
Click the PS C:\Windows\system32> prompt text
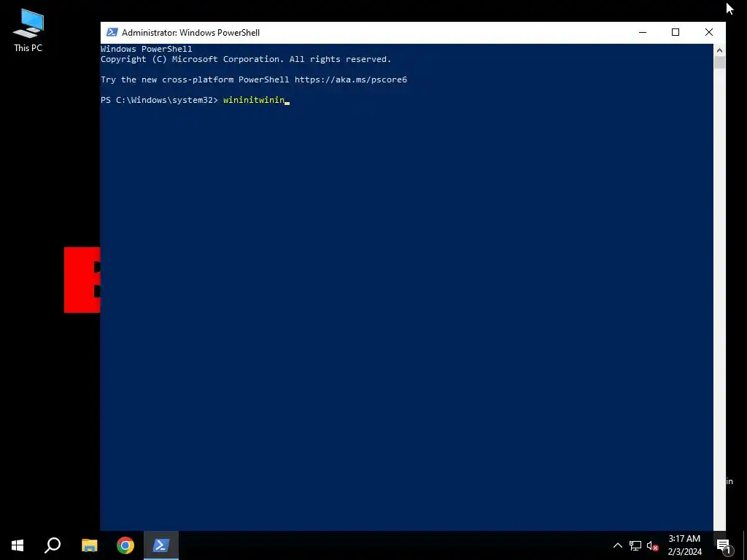pyautogui.click(x=159, y=100)
